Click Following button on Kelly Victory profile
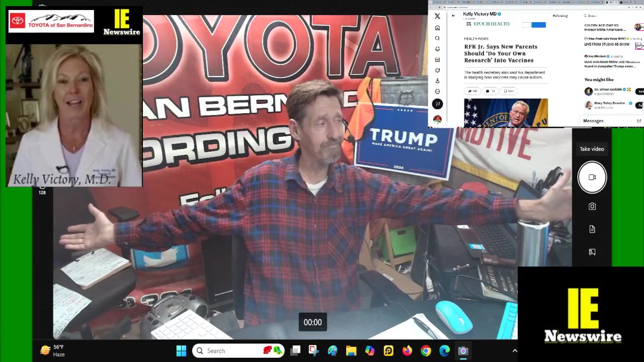Screen dimensions: 644x362 pyautogui.click(x=560, y=16)
